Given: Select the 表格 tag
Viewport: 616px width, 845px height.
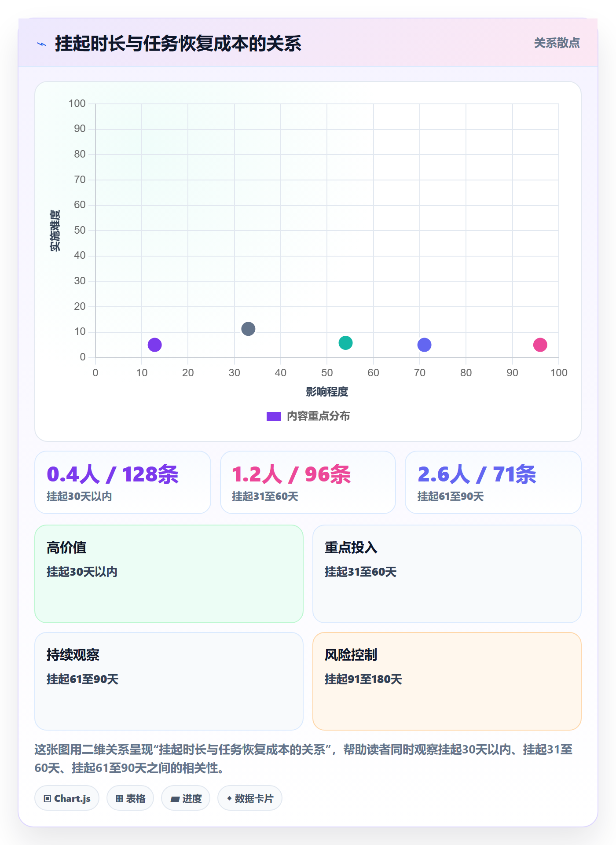Looking at the screenshot, I should click(130, 798).
